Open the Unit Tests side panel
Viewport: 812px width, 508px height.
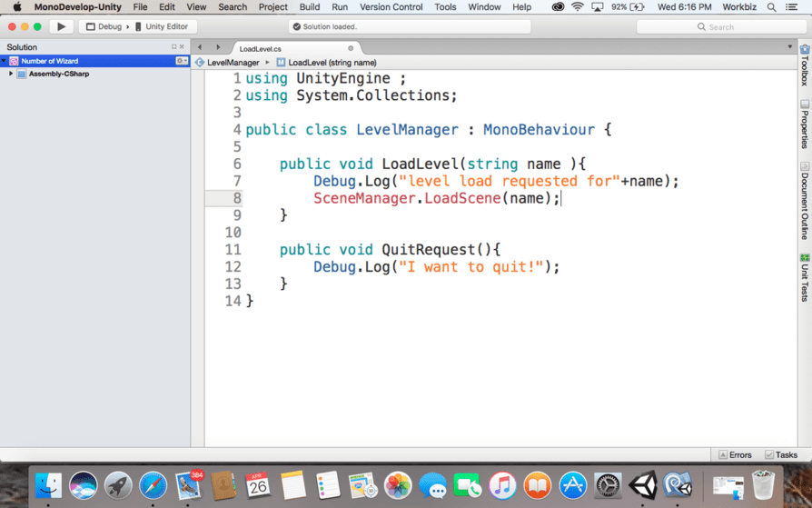click(x=805, y=278)
